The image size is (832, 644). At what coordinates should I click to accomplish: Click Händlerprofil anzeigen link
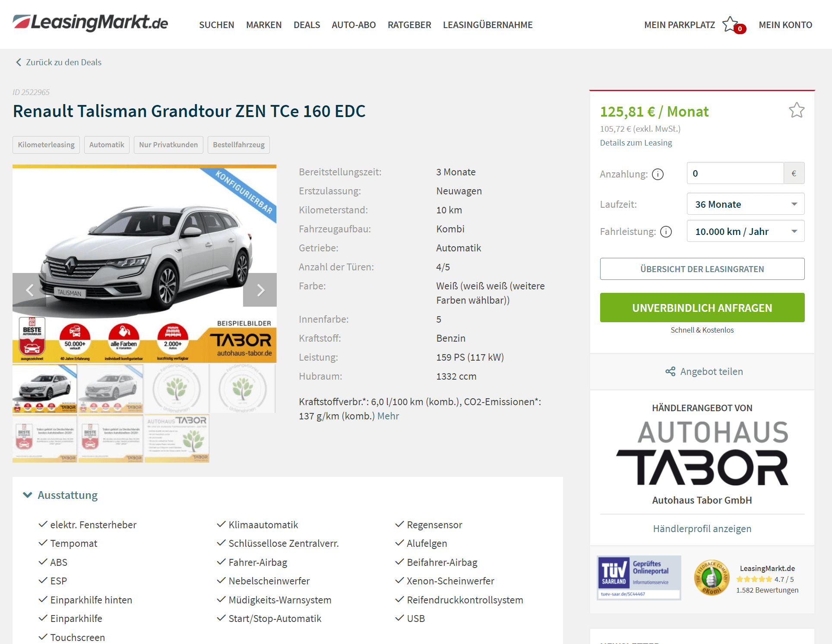click(702, 529)
